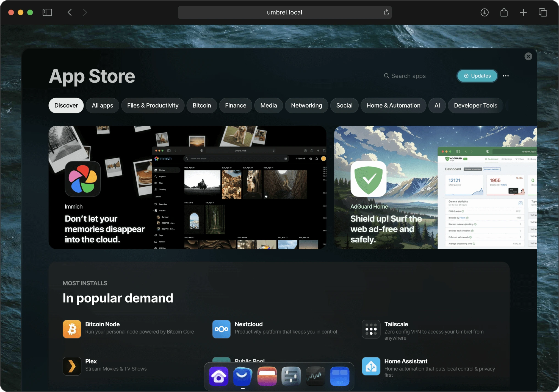The height and width of the screenshot is (392, 559).
Task: Open the Immich app icon in featured banner
Action: (x=82, y=179)
